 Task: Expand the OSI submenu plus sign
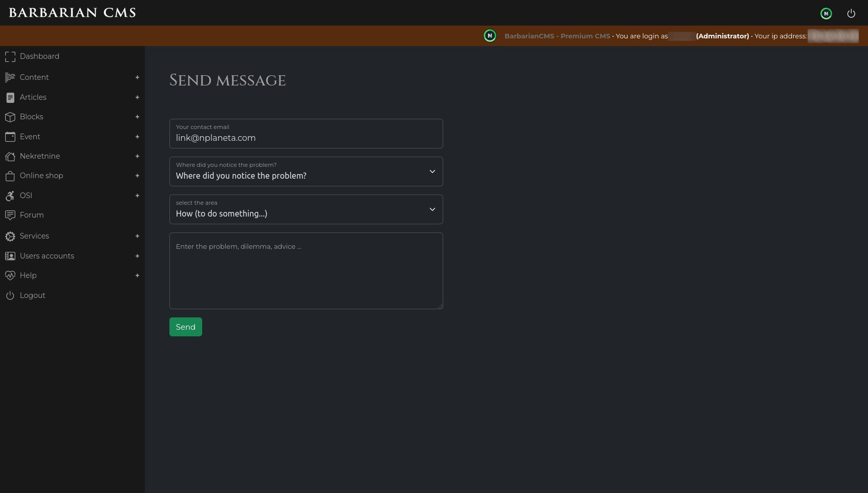[137, 196]
